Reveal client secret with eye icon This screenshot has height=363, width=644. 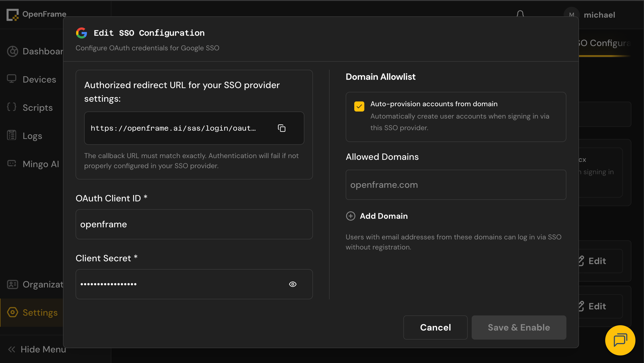tap(293, 284)
